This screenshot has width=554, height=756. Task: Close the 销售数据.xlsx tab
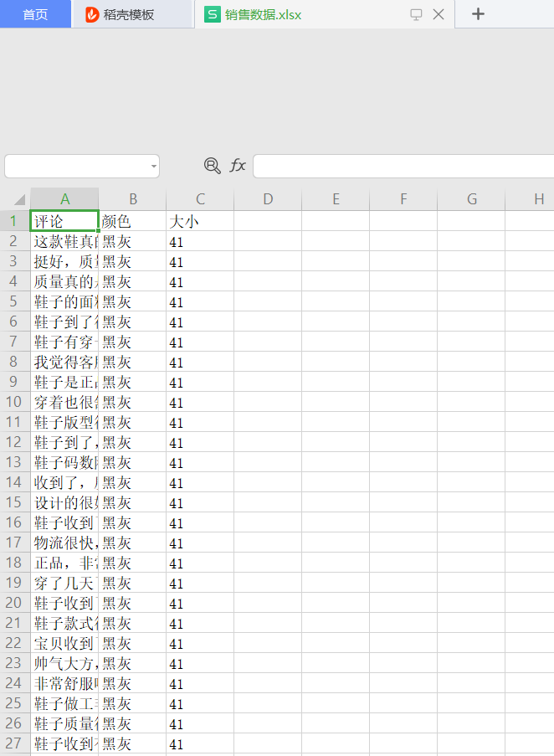439,14
